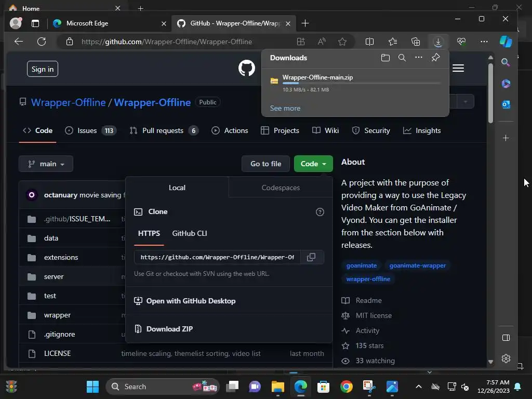This screenshot has width=532, height=399.
Task: Click the clone help question icon
Action: 320,212
